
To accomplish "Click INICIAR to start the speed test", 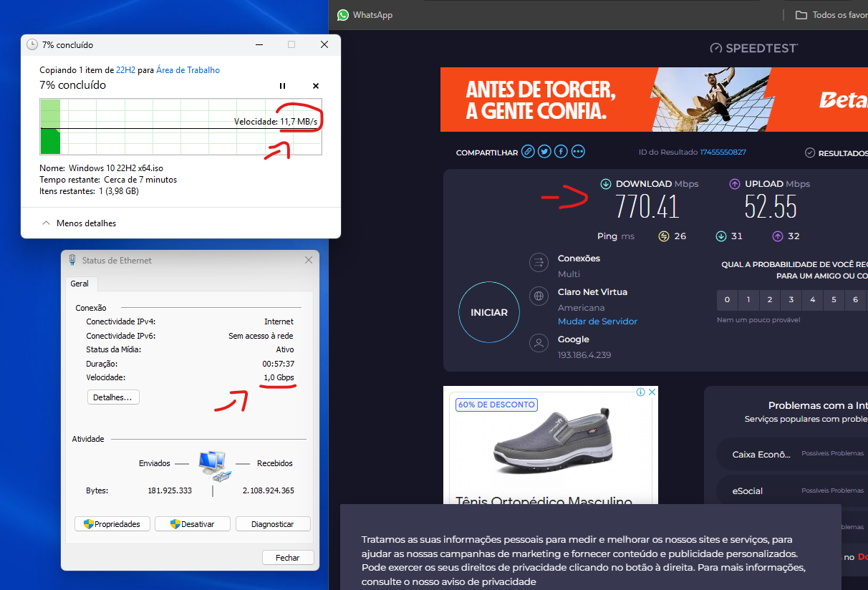I will click(x=489, y=312).
